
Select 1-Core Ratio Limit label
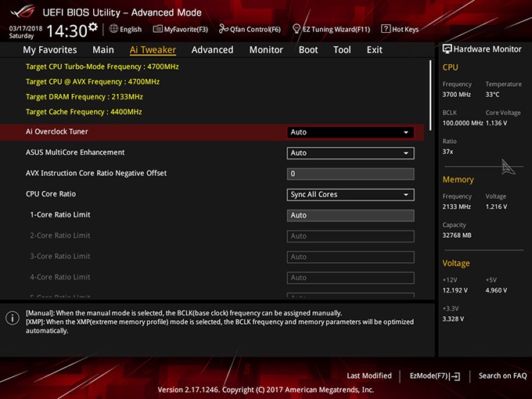tap(60, 215)
